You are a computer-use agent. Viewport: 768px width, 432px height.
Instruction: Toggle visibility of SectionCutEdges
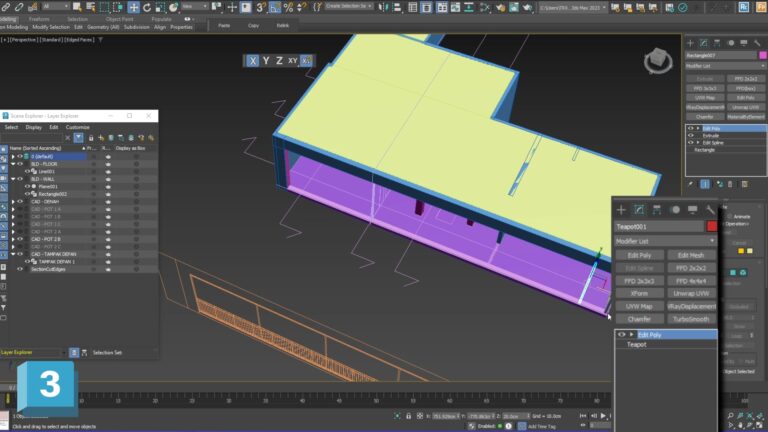coord(20,269)
